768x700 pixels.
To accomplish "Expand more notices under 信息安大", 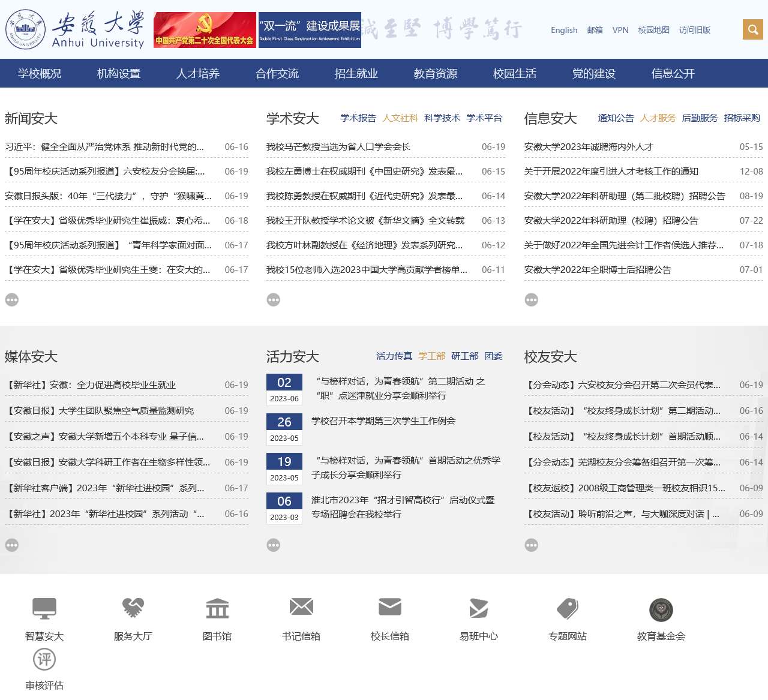I will [x=531, y=299].
